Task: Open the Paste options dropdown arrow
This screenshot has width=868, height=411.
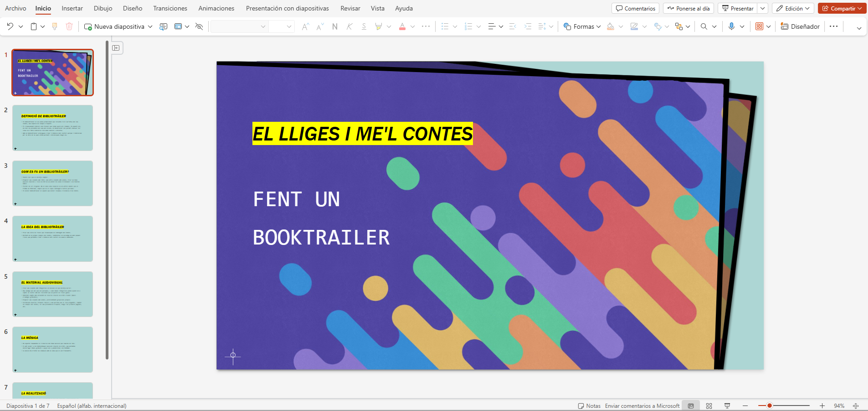Action: point(43,26)
